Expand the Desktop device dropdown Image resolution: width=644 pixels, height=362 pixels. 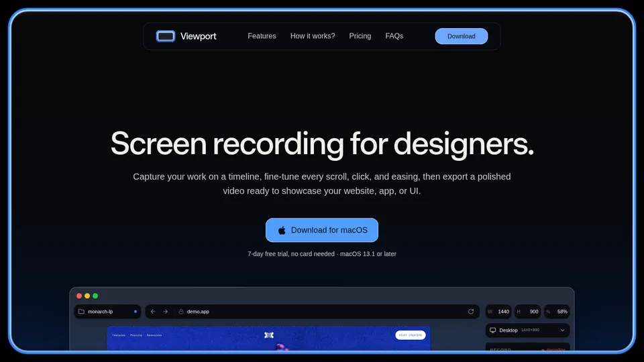click(527, 330)
